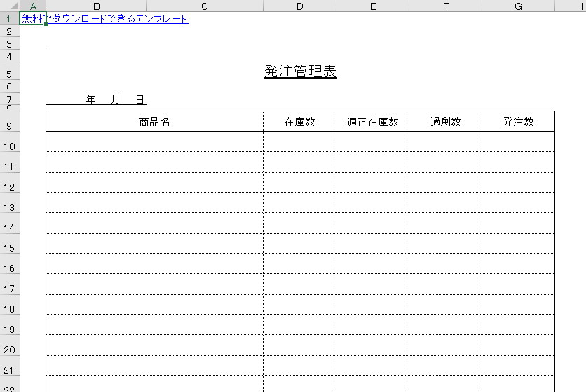The image size is (586, 392).
Task: Click the empty 過剰数 cell in row 16
Action: (x=446, y=264)
